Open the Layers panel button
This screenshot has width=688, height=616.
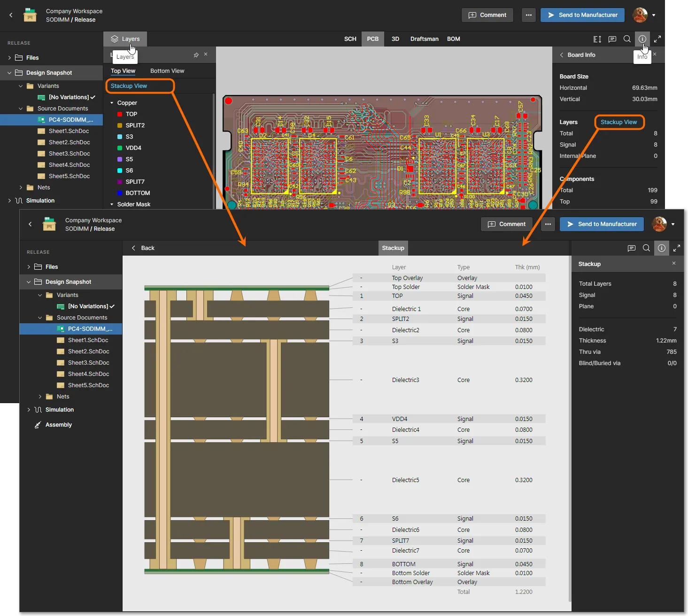click(125, 39)
